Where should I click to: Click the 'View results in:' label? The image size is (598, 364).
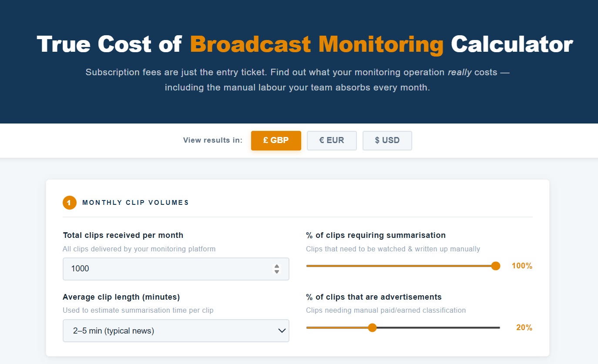click(x=212, y=140)
